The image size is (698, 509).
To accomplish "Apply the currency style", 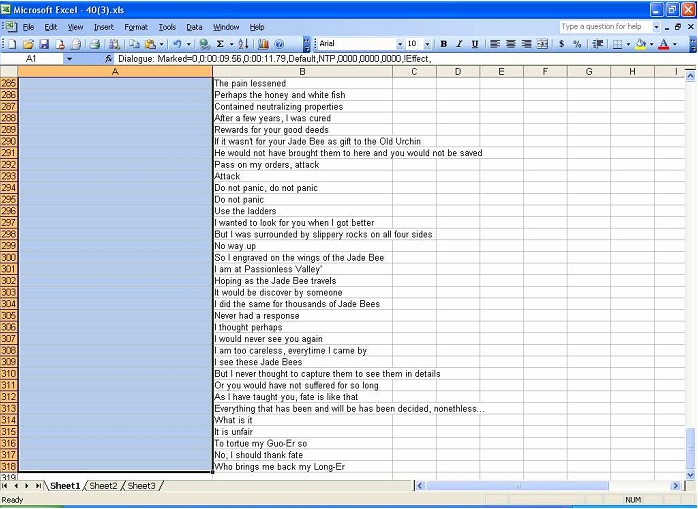I will coord(562,44).
